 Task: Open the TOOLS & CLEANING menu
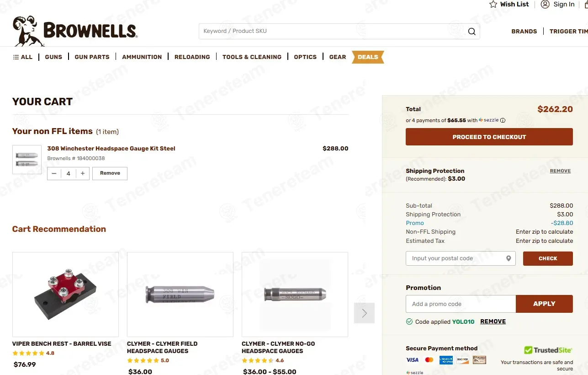pyautogui.click(x=252, y=57)
